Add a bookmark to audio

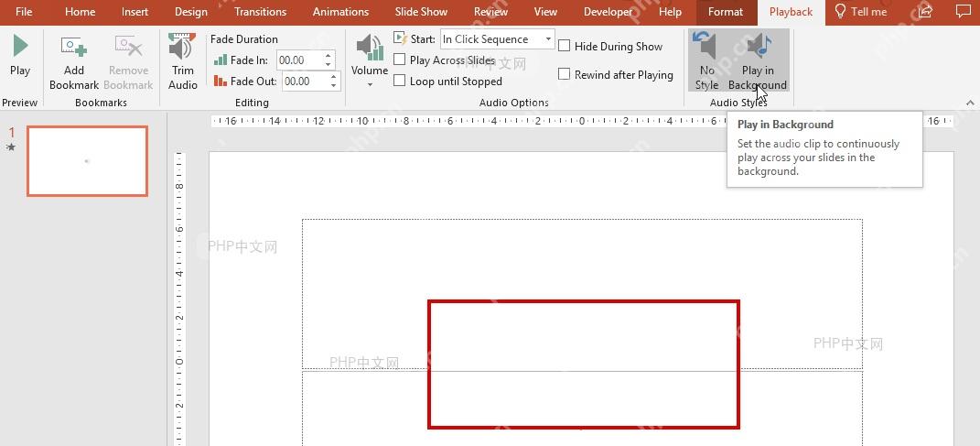74,62
